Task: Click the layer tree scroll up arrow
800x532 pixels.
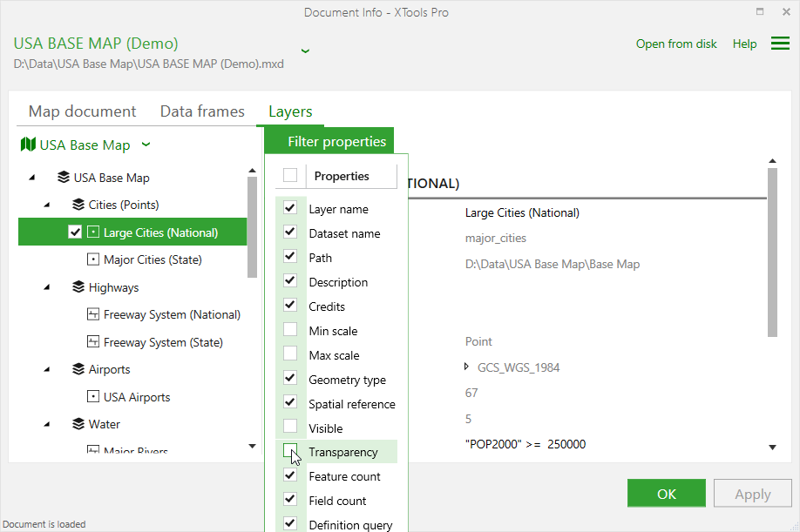Action: (x=252, y=170)
